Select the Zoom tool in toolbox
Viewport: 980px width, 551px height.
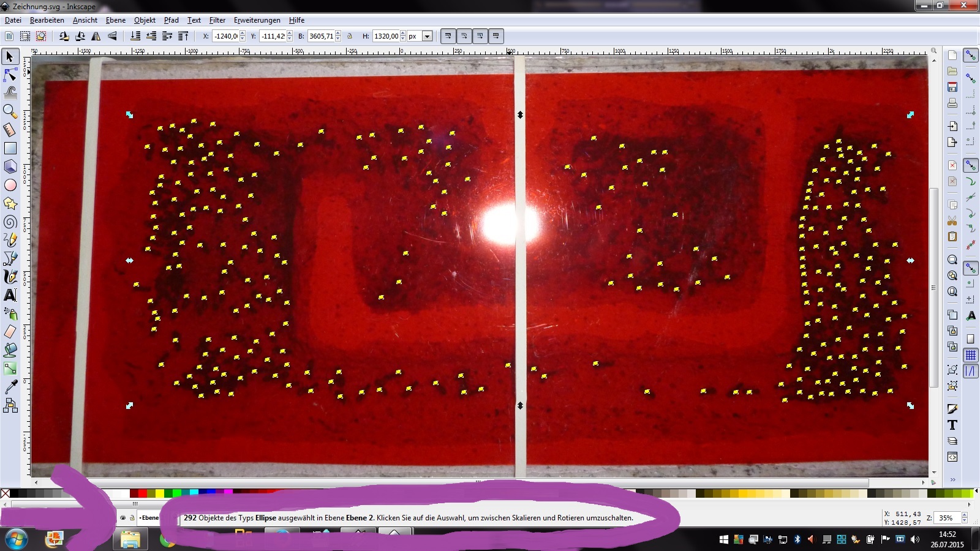pos(10,111)
